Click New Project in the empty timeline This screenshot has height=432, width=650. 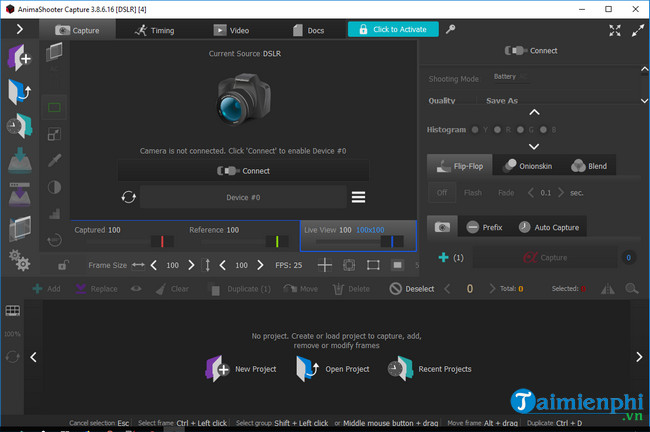coord(241,369)
